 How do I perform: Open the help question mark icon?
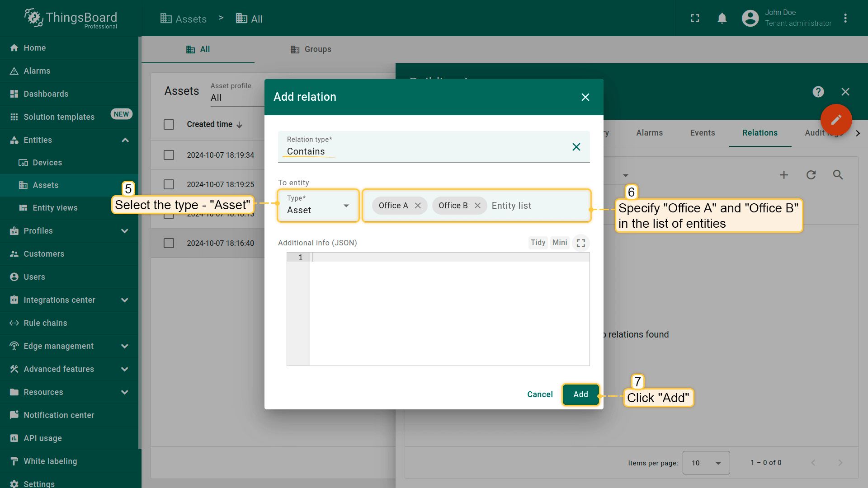tap(818, 92)
